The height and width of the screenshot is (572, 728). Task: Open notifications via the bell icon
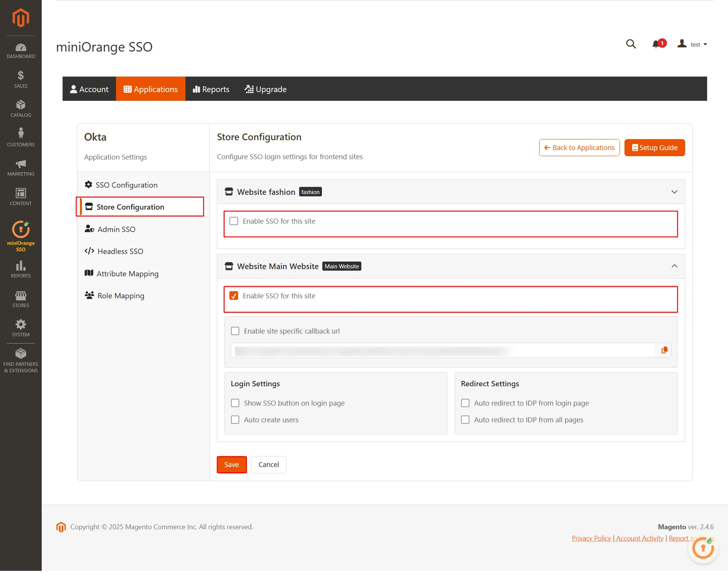(657, 44)
